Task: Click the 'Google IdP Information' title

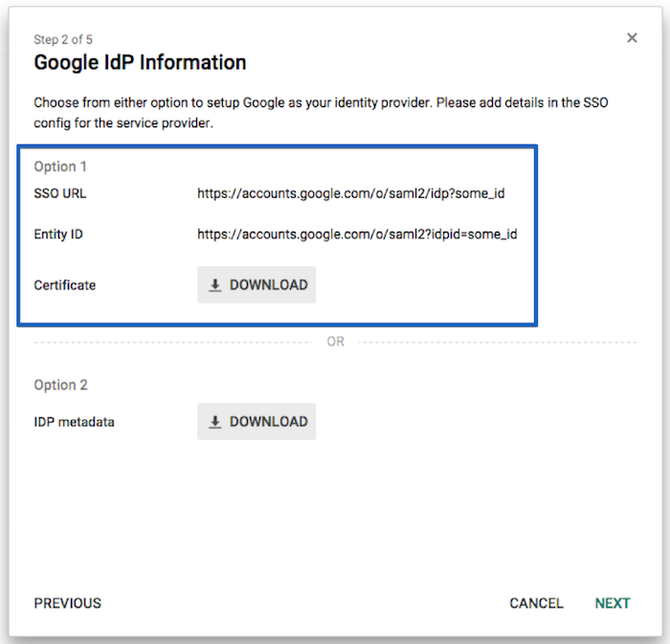Action: 140,62
